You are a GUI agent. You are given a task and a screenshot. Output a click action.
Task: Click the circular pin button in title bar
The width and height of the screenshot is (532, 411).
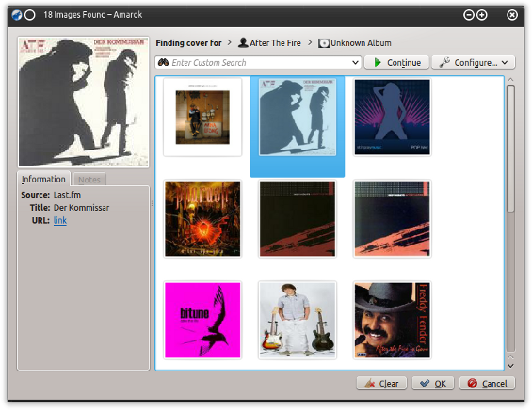click(30, 15)
